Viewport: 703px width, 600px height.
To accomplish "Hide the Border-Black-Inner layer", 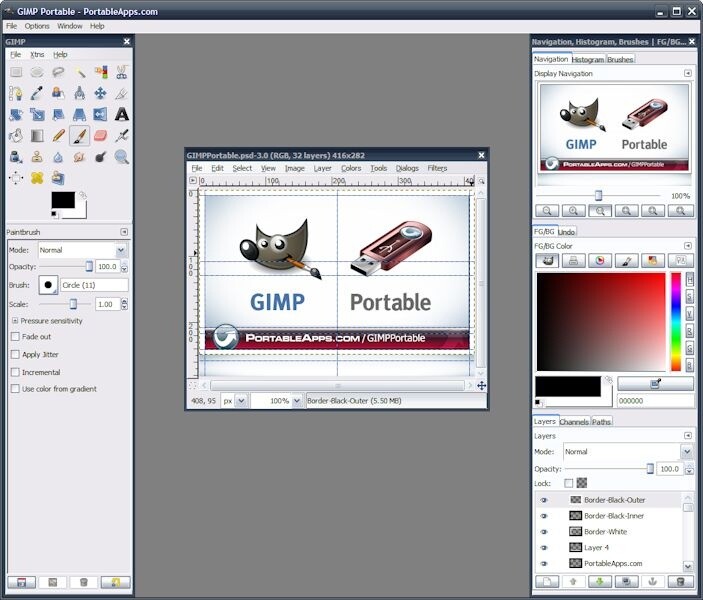I will pyautogui.click(x=544, y=516).
